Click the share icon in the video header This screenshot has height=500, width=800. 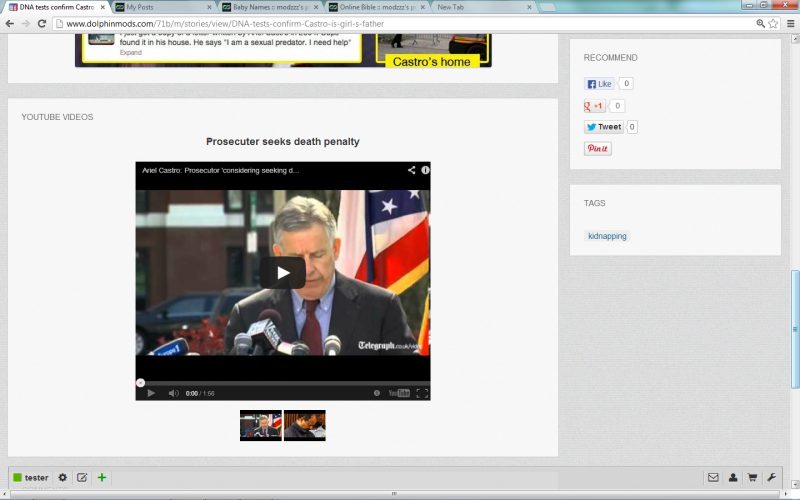click(411, 170)
